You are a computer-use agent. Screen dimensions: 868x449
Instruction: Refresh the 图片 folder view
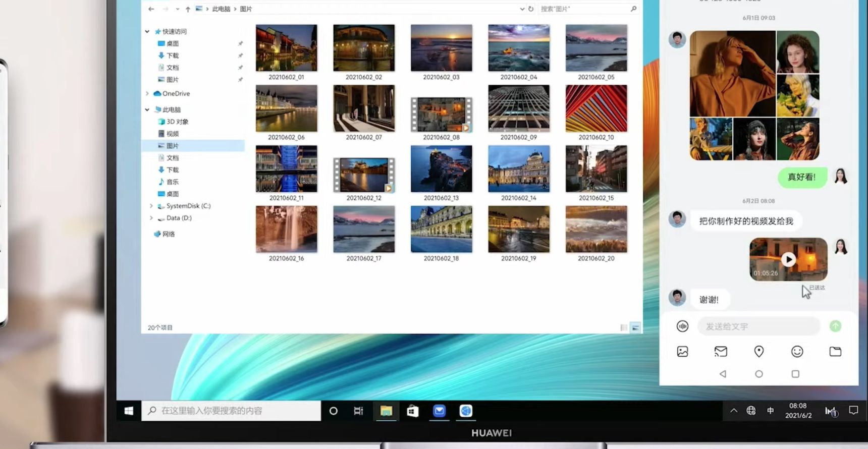click(x=531, y=9)
